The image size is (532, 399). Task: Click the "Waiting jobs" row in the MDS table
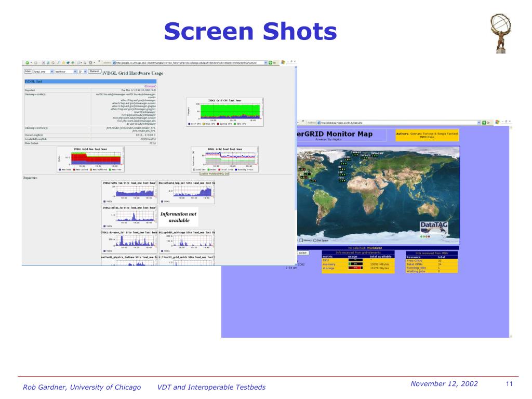point(432,271)
